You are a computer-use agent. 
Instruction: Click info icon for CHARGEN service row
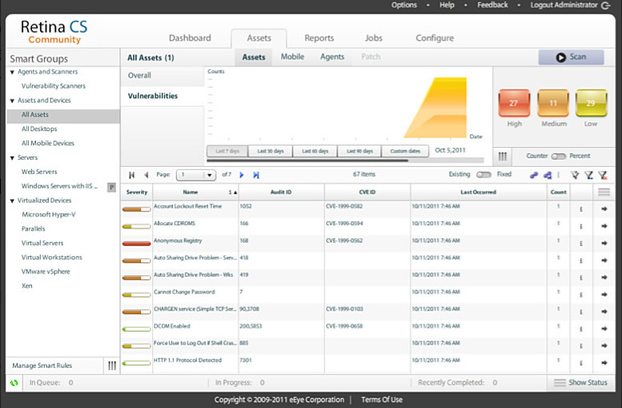[581, 312]
